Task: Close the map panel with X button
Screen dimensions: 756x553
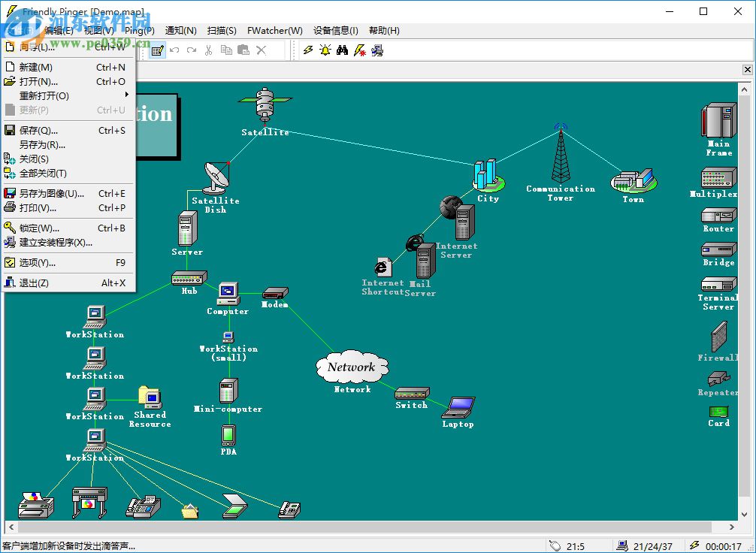Action: (x=747, y=69)
